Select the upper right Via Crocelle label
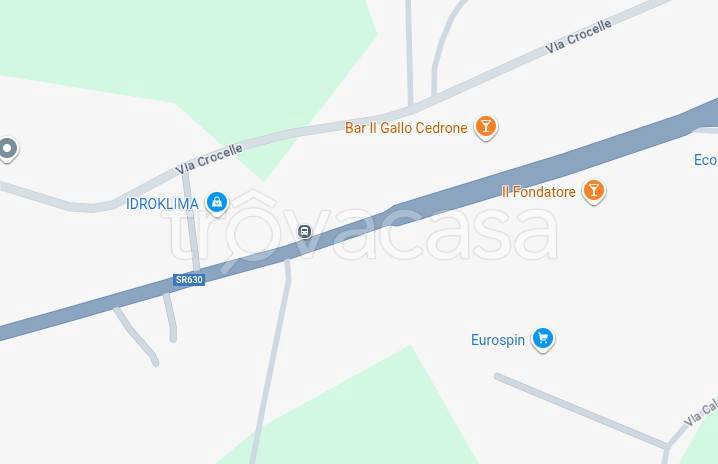Screen dimensions: 718x464 pyautogui.click(x=578, y=36)
